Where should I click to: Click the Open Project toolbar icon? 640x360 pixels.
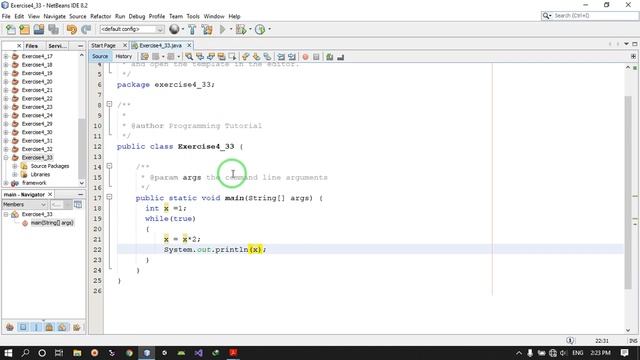click(39, 29)
